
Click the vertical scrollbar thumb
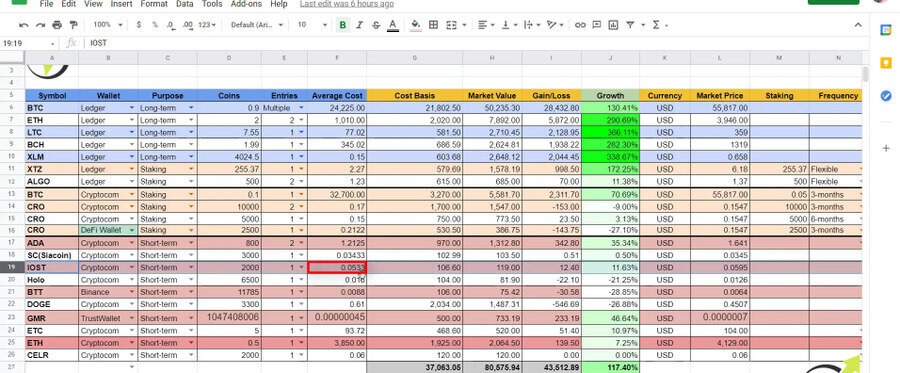(x=866, y=74)
